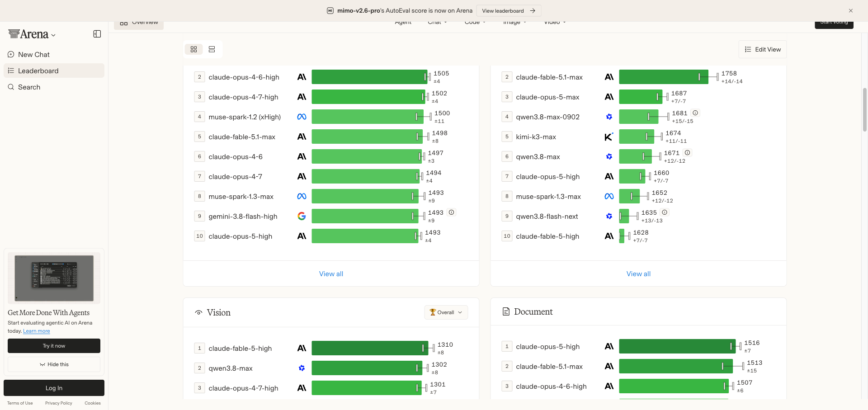The width and height of the screenshot is (868, 410).
Task: Open the Leaderboard sidebar item
Action: tap(54, 71)
